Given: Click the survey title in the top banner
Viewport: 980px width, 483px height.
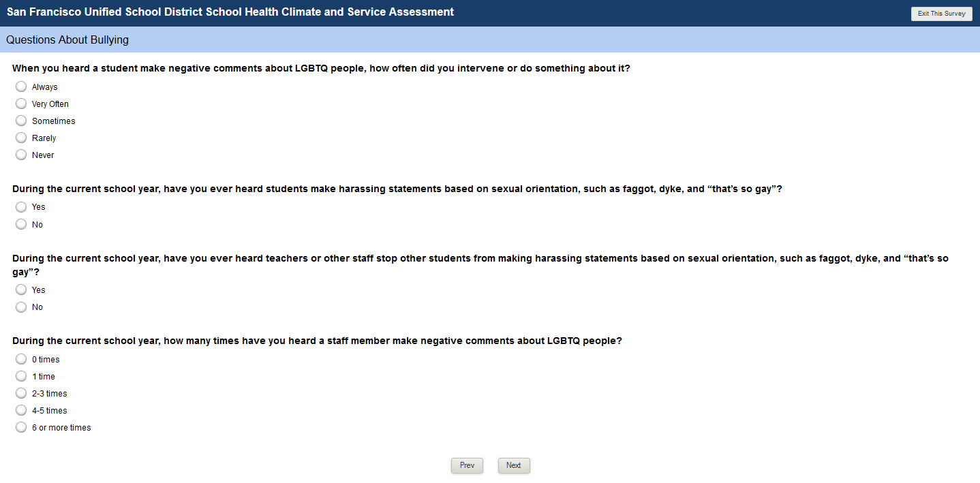Looking at the screenshot, I should pyautogui.click(x=230, y=12).
